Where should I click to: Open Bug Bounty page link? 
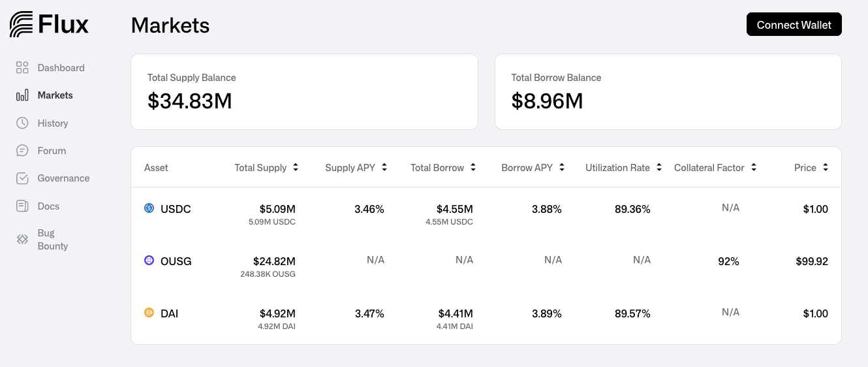tap(53, 240)
